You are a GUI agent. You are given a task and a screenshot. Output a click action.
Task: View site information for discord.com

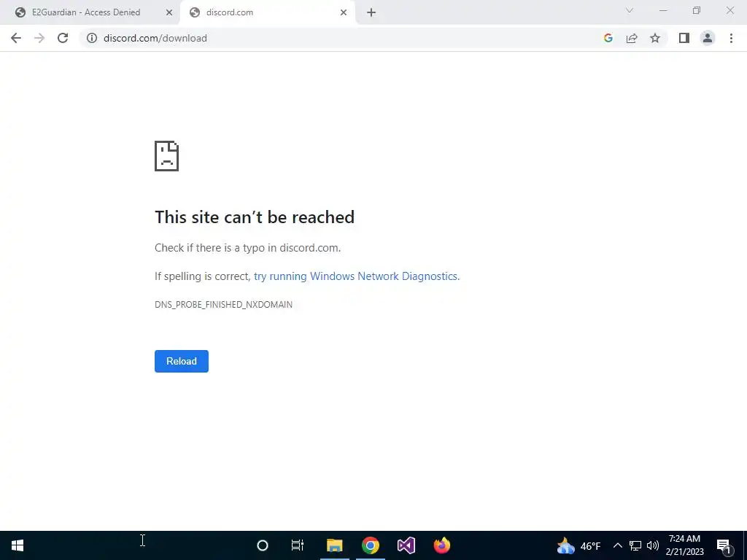(x=91, y=38)
